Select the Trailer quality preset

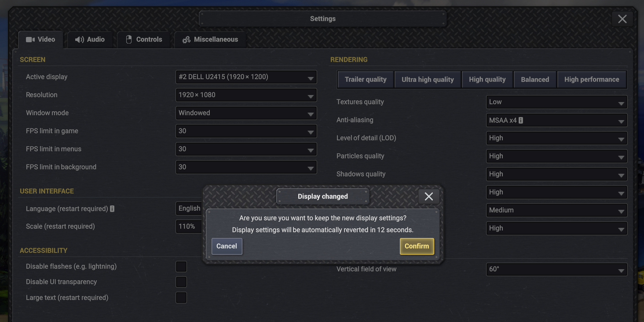pos(366,80)
